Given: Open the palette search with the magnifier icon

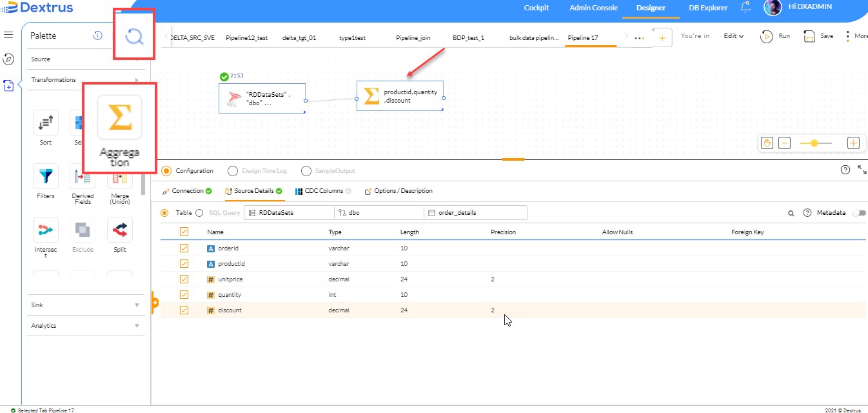Looking at the screenshot, I should pos(133,36).
